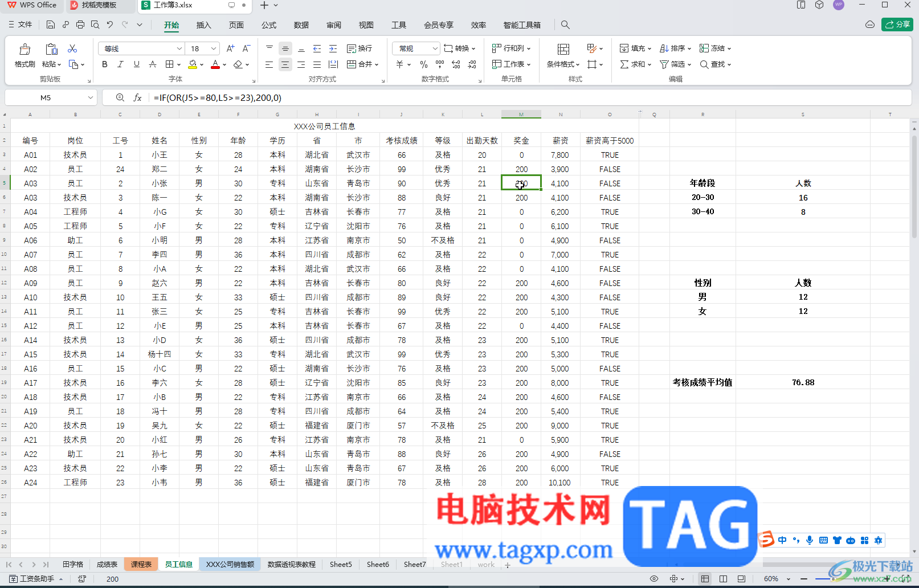The width and height of the screenshot is (919, 588).
Task: Click the Worksheet (工作表) button
Action: pos(512,64)
